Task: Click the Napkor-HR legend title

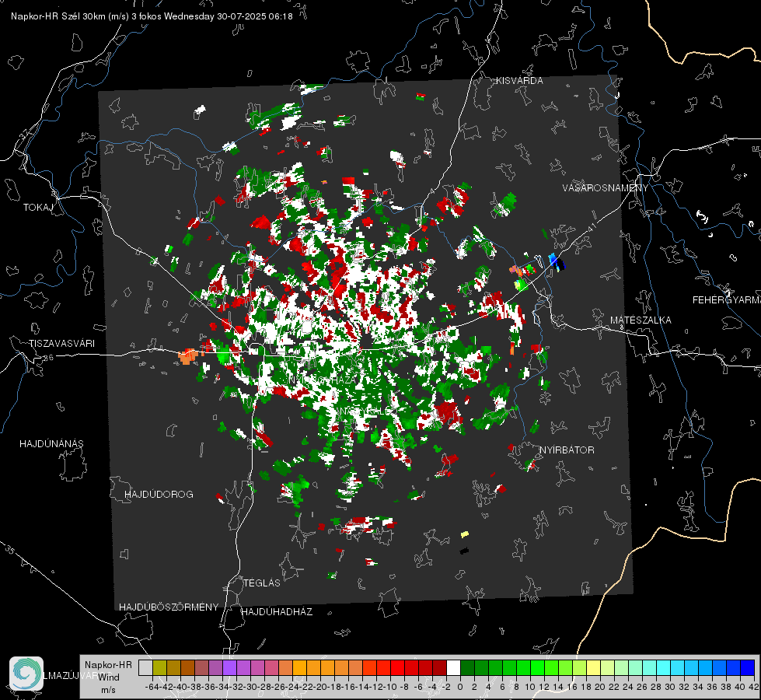Action: (108, 665)
